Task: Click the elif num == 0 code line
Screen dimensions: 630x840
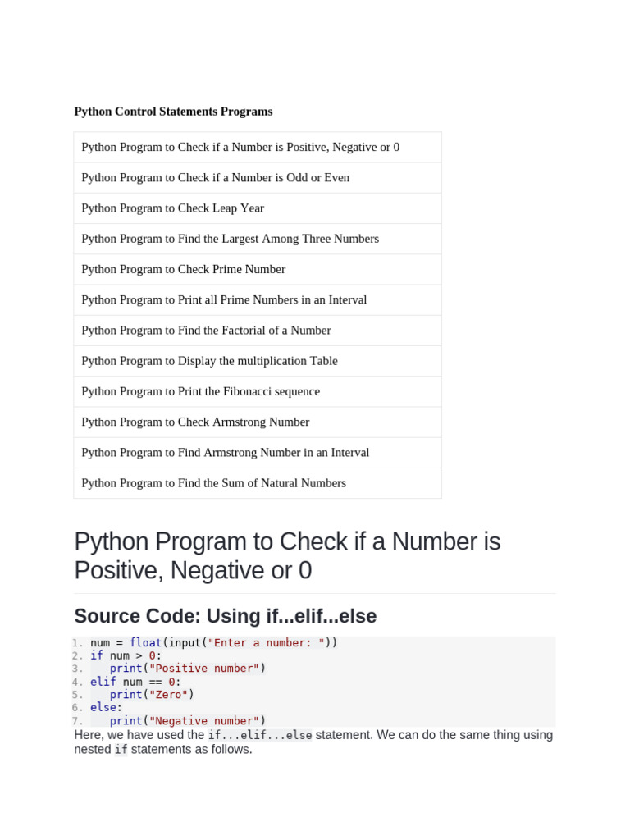Action: pos(135,682)
